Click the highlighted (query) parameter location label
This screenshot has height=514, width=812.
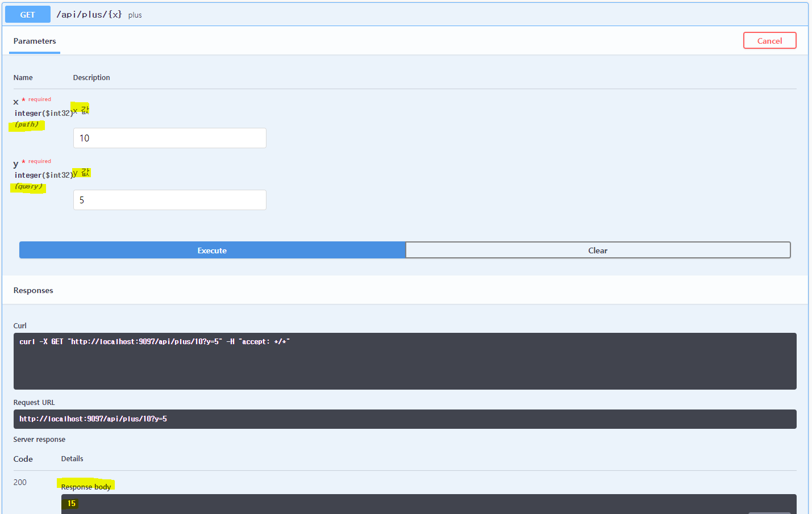(x=28, y=186)
